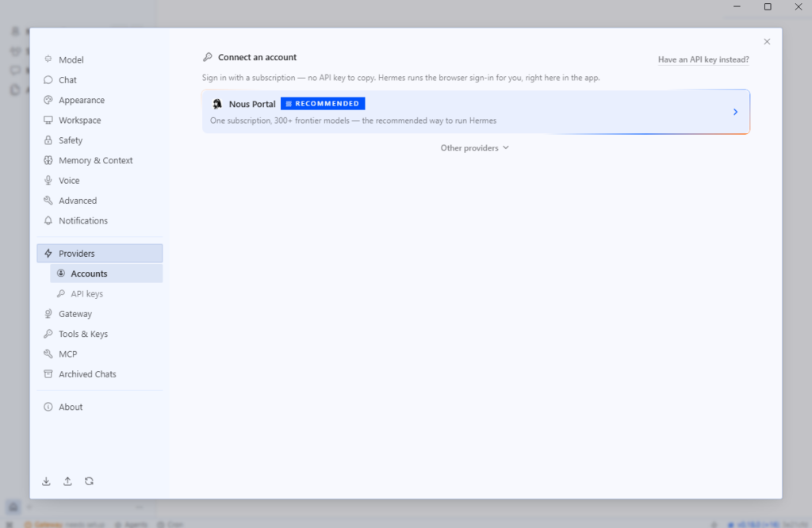Screen dimensions: 812x528
Task: Close the application window
Action: tap(798, 6)
